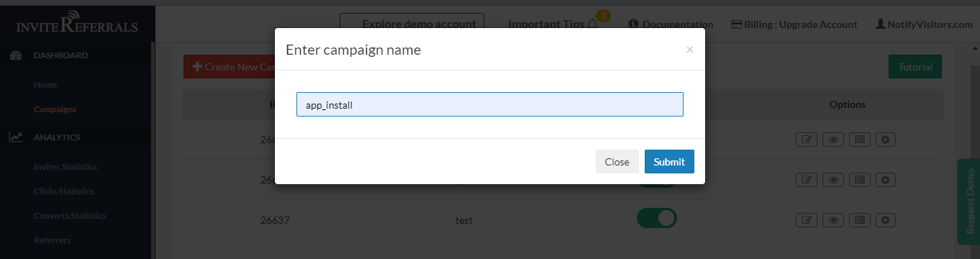Image resolution: width=980 pixels, height=259 pixels.
Task: Click the preview eye icon for campaign 26637
Action: [833, 219]
